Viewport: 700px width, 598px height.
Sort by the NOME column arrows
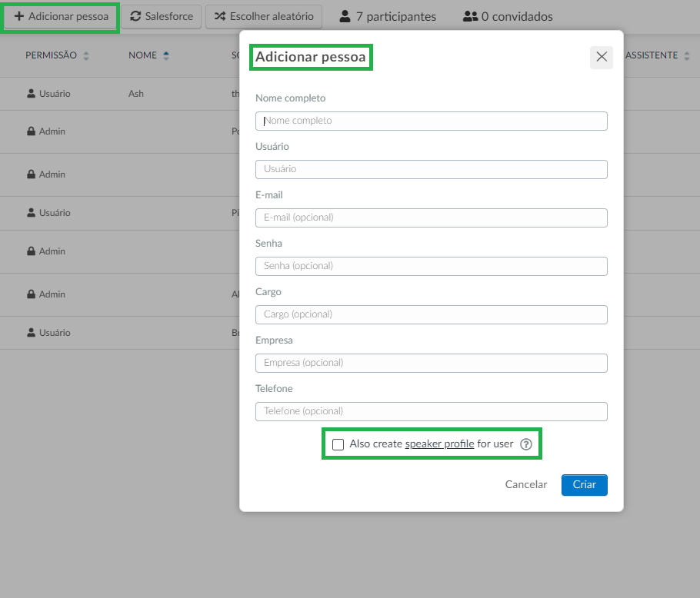tap(166, 56)
